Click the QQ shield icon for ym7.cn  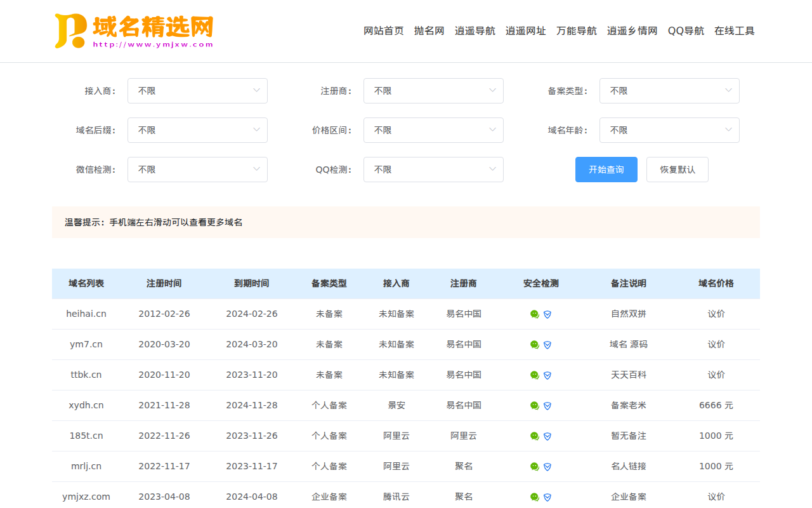(547, 345)
